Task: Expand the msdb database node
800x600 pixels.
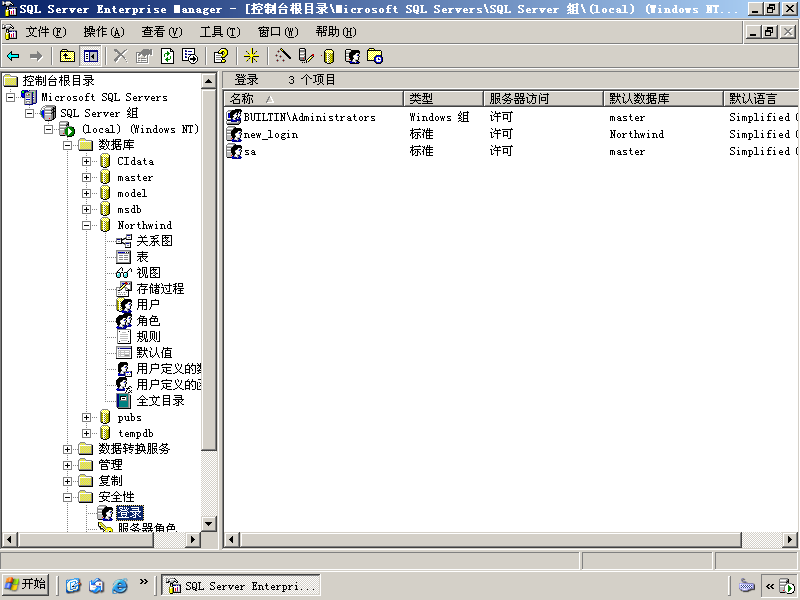Action: [87, 209]
